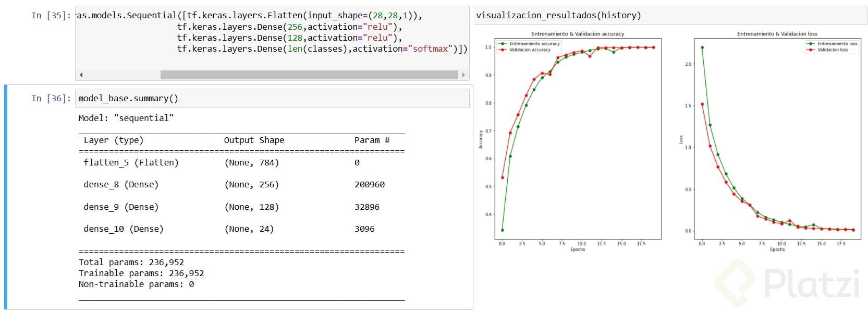Select the In [35]: prompt label

[51, 15]
